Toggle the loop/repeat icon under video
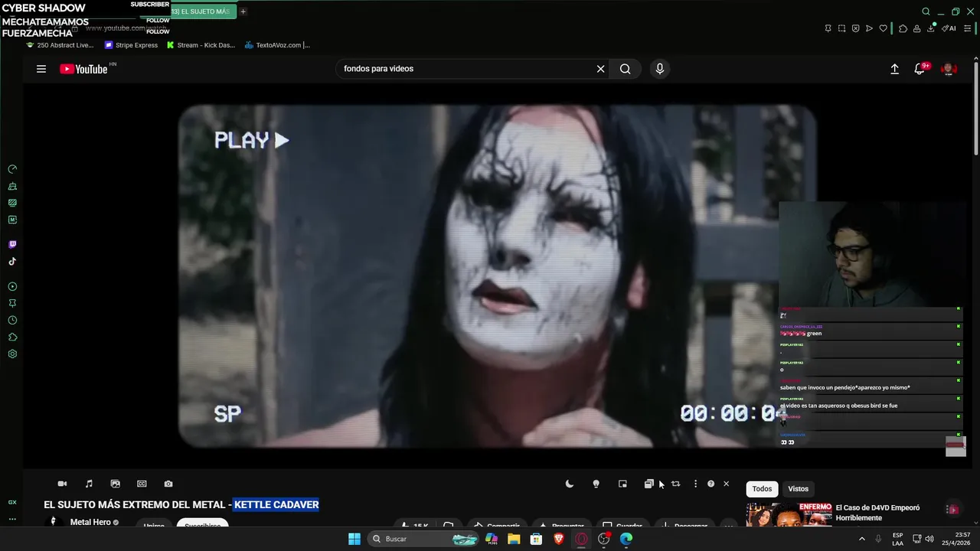The height and width of the screenshot is (551, 980). 676,484
